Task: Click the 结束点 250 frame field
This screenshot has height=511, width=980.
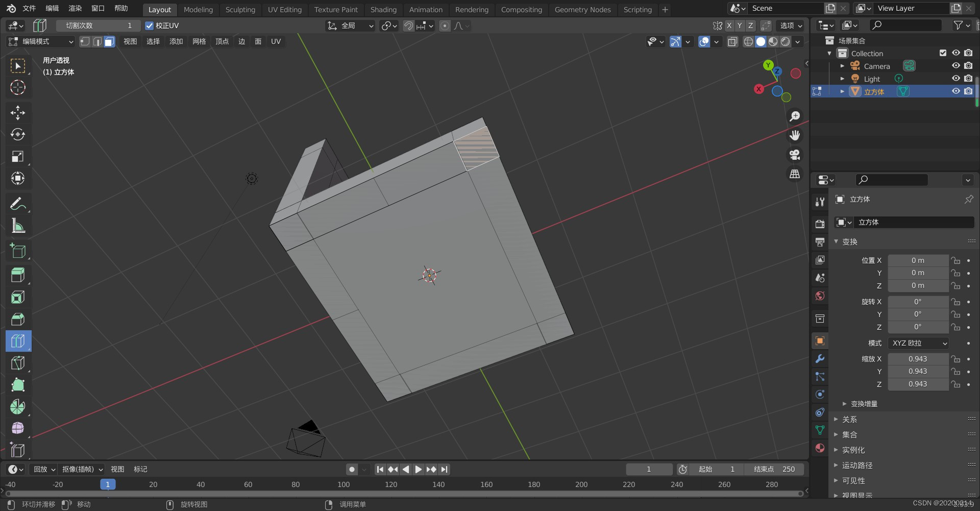Action: click(x=774, y=469)
